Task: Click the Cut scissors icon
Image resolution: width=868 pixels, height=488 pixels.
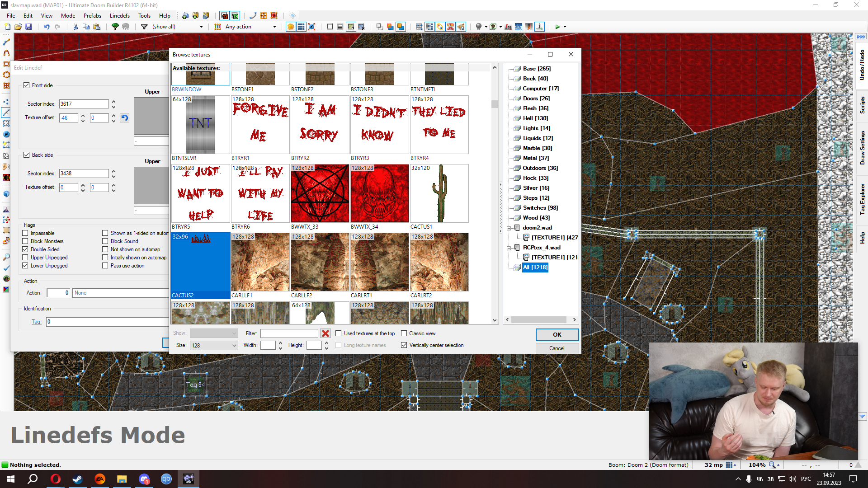Action: point(75,27)
